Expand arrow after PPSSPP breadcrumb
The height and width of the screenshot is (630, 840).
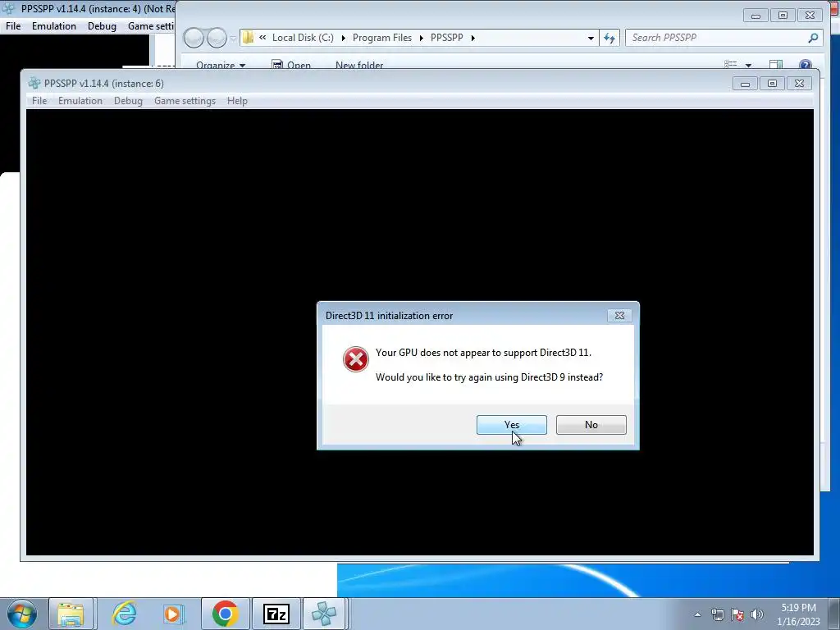473,38
